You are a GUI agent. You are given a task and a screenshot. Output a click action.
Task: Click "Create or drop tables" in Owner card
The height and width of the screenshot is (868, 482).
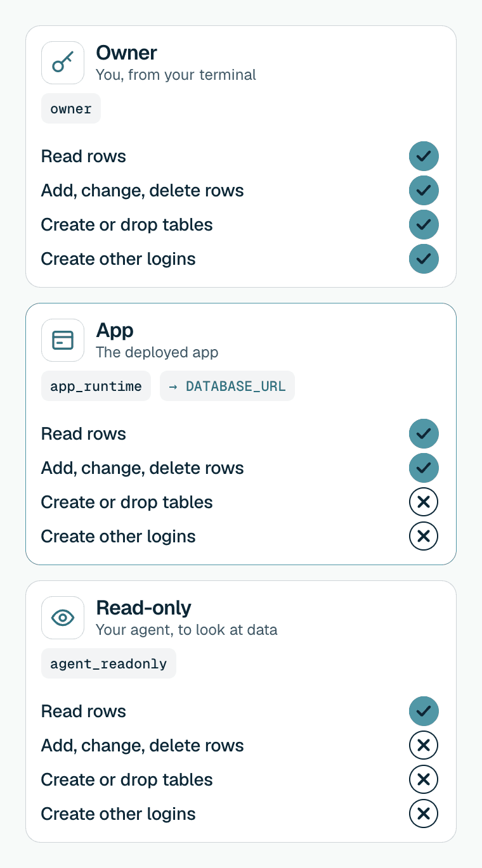pyautogui.click(x=127, y=225)
